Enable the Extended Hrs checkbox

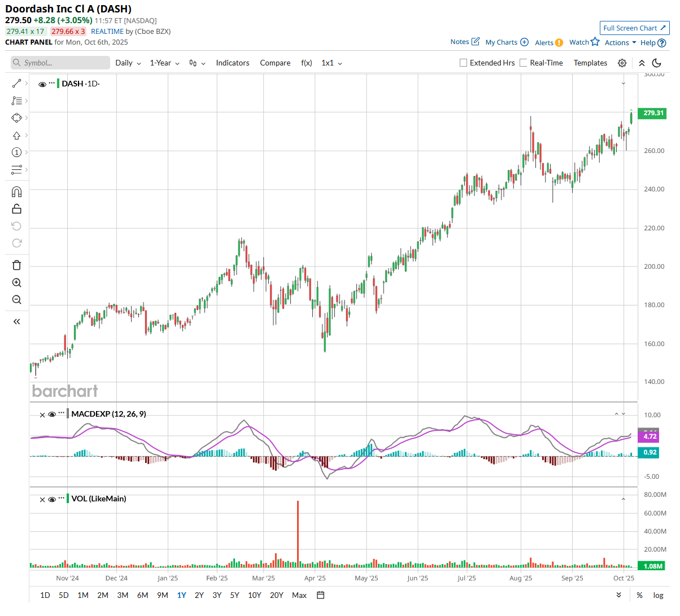click(x=464, y=63)
